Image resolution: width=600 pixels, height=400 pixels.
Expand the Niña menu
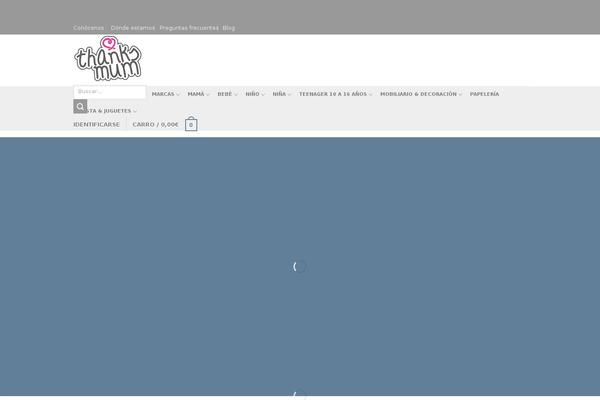281,94
